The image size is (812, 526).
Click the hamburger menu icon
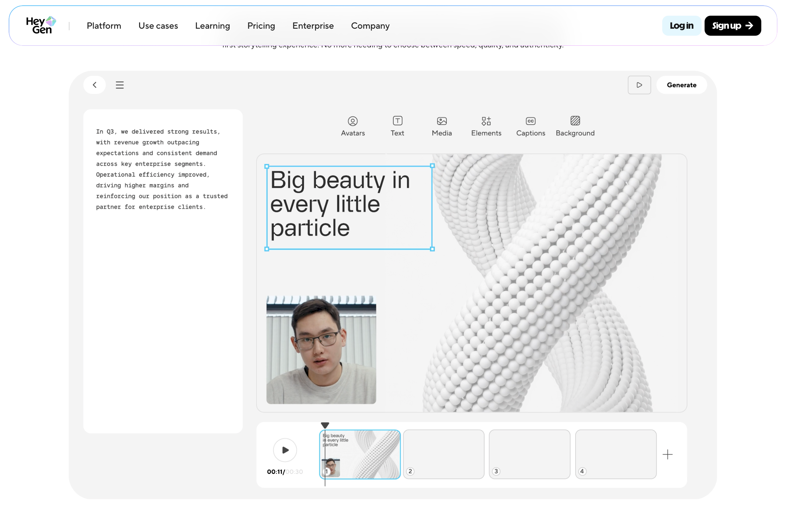(x=119, y=85)
